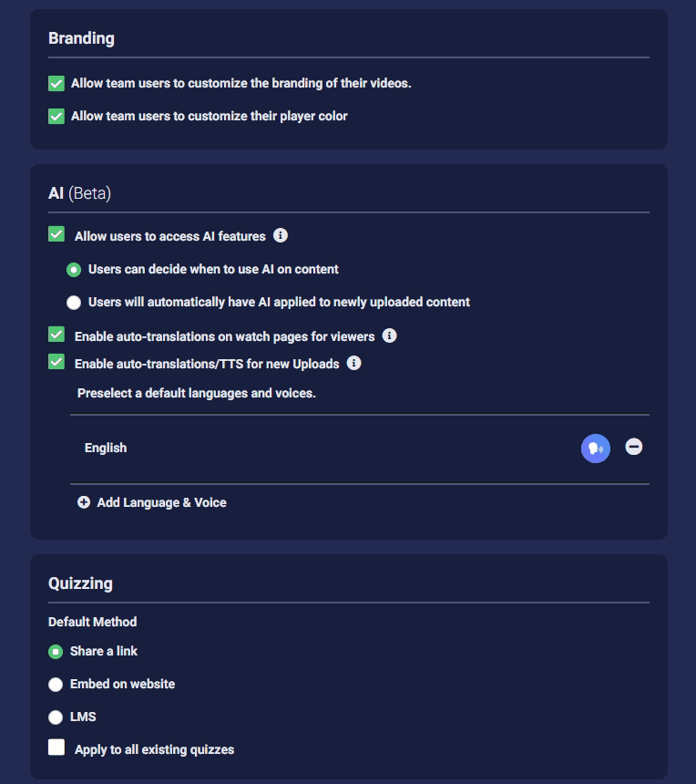The width and height of the screenshot is (696, 784).
Task: Choose automatically apply AI to new uploads
Action: tap(74, 303)
